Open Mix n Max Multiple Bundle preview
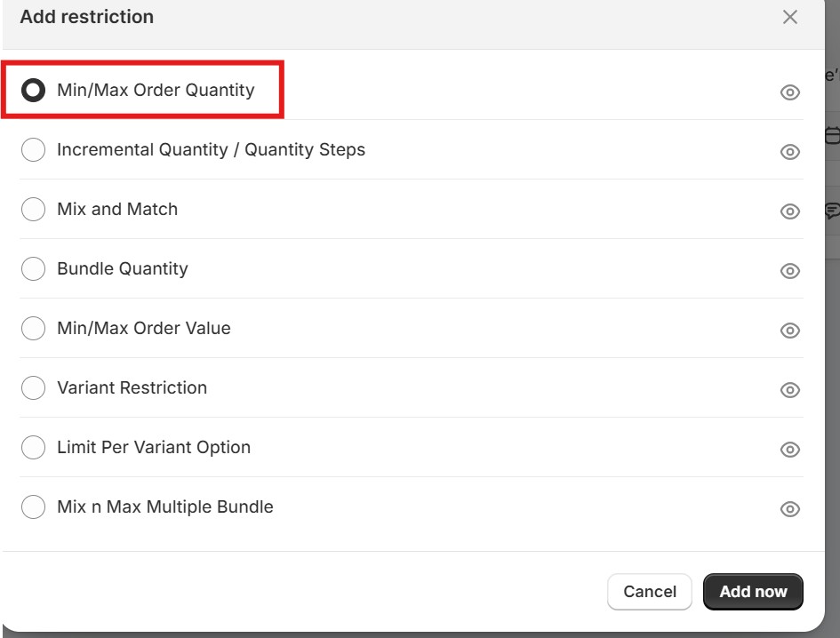This screenshot has height=638, width=840. point(789,506)
